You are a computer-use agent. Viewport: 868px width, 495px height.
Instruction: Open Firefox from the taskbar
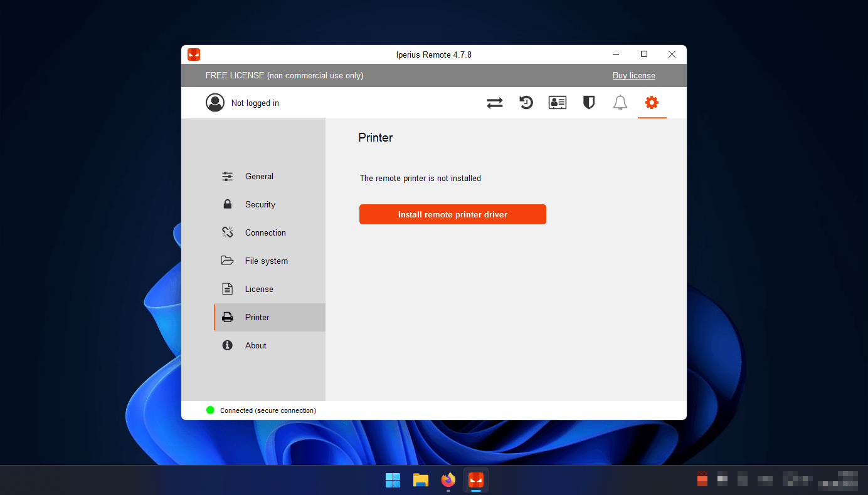click(448, 481)
